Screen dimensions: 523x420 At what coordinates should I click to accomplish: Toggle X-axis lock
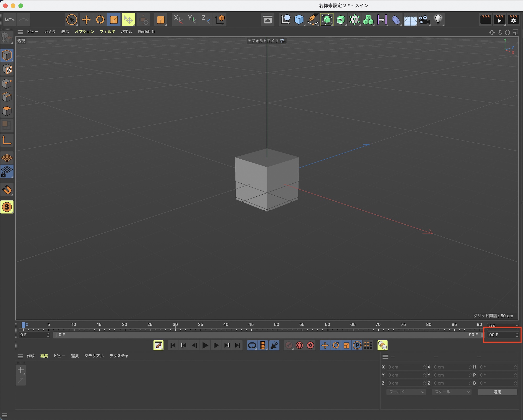click(x=178, y=20)
